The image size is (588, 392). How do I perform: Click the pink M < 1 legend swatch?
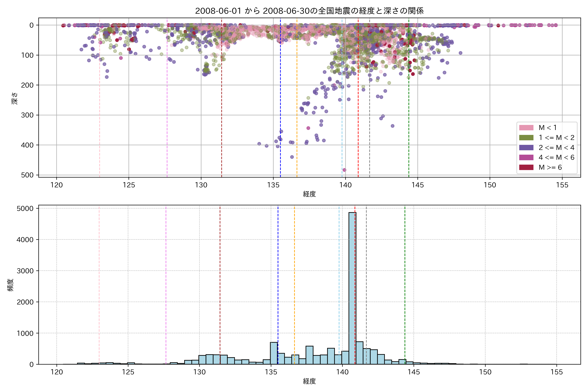[526, 128]
